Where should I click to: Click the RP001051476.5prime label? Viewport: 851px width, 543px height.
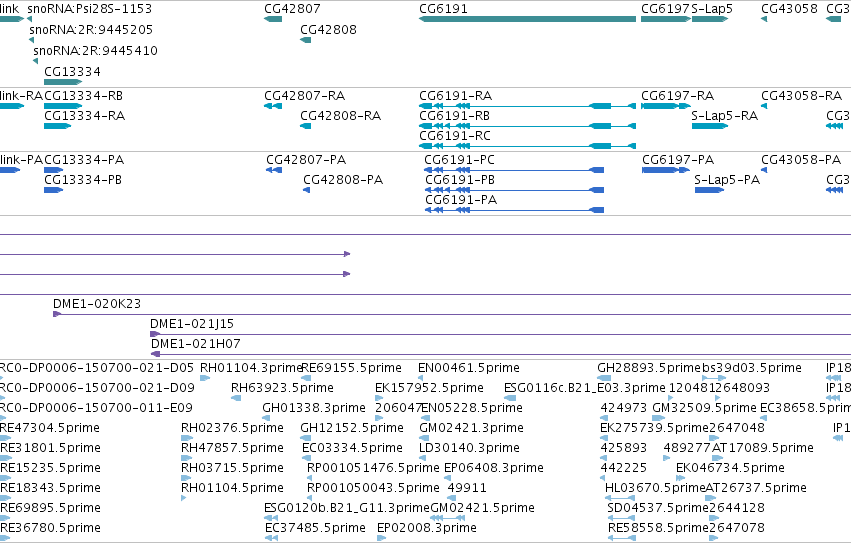coord(373,468)
